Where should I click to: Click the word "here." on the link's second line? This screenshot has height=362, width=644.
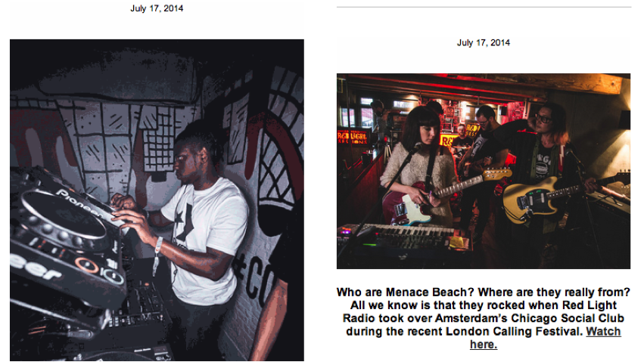[484, 345]
